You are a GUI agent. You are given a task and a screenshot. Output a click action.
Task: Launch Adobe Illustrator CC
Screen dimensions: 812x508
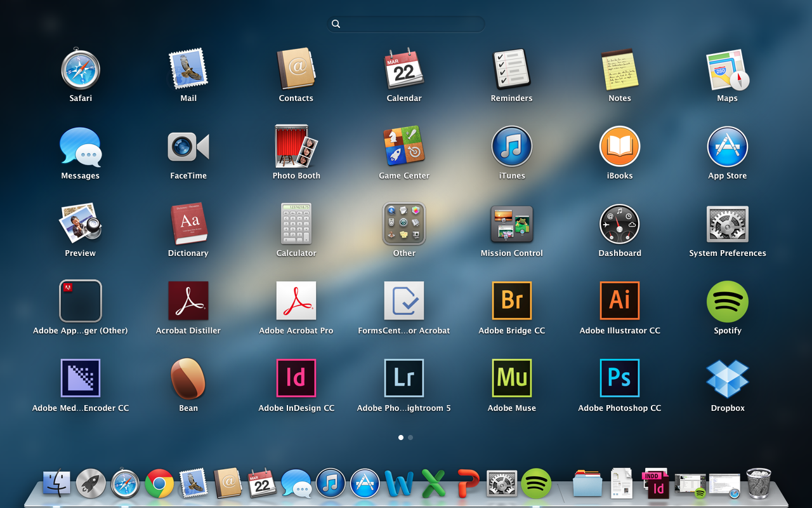tap(620, 301)
